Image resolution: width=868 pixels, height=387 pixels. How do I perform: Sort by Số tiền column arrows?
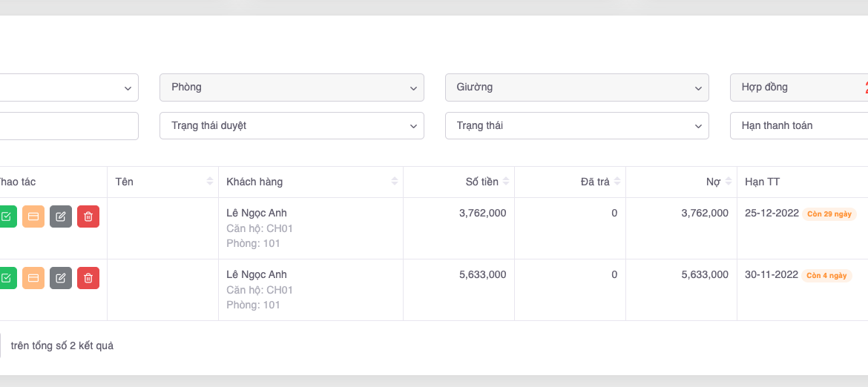[x=506, y=182]
